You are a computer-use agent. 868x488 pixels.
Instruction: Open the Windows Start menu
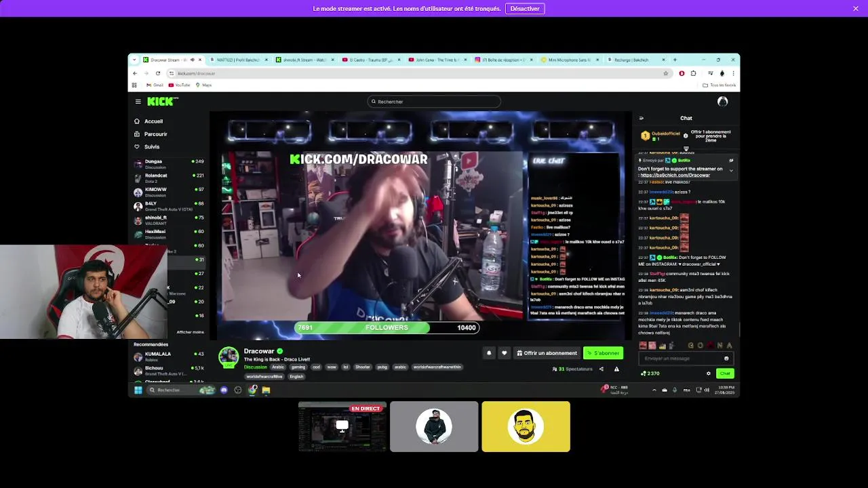138,390
